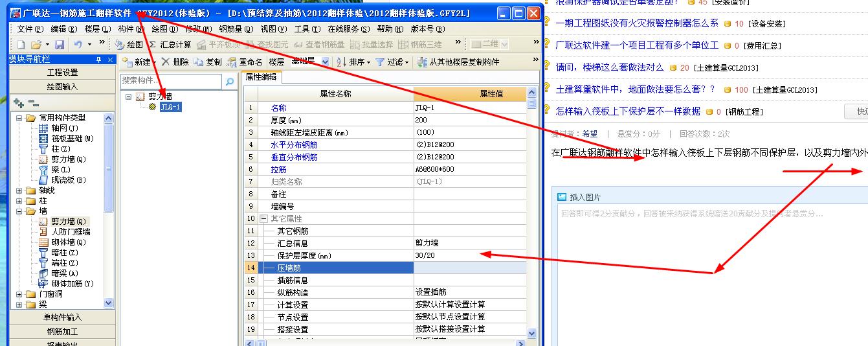Expand the 轴线 folder
Image resolution: width=868 pixels, height=346 pixels.
(19, 190)
